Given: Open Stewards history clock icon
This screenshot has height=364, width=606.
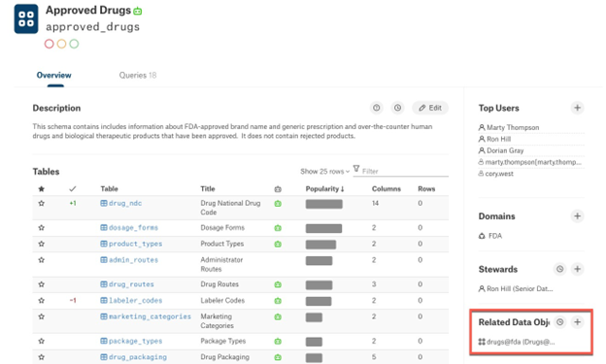Looking at the screenshot, I should click(559, 269).
